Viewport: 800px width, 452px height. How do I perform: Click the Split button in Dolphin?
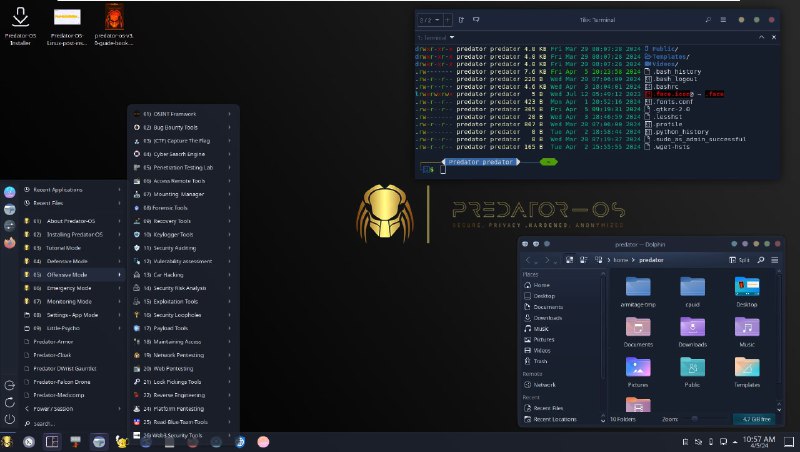coord(739,260)
